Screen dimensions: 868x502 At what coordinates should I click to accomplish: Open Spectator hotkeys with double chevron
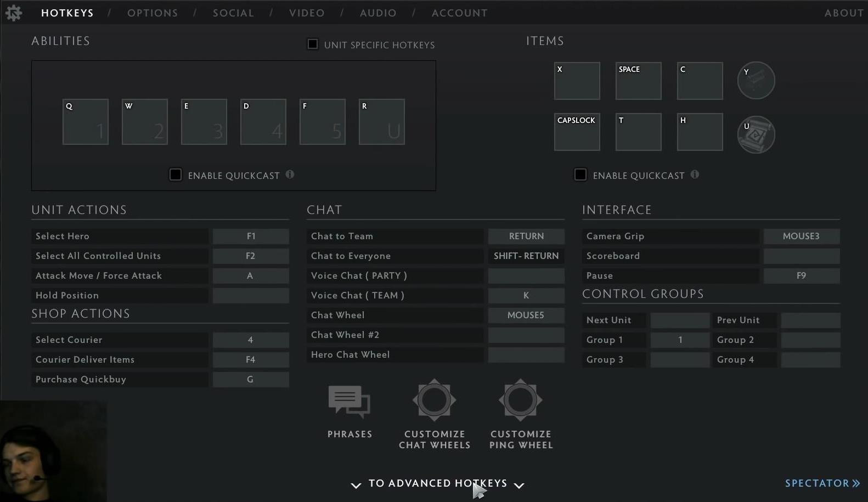[x=856, y=483]
